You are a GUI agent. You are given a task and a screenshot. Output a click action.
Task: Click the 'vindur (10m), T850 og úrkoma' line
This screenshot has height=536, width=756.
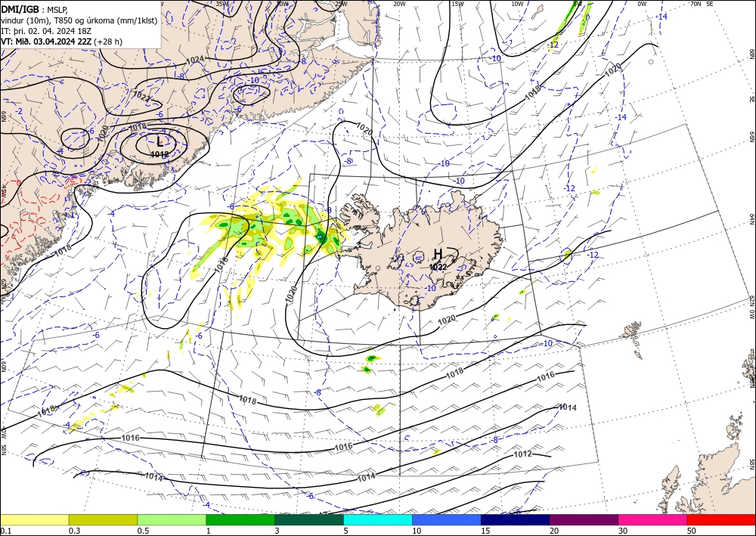pos(79,20)
